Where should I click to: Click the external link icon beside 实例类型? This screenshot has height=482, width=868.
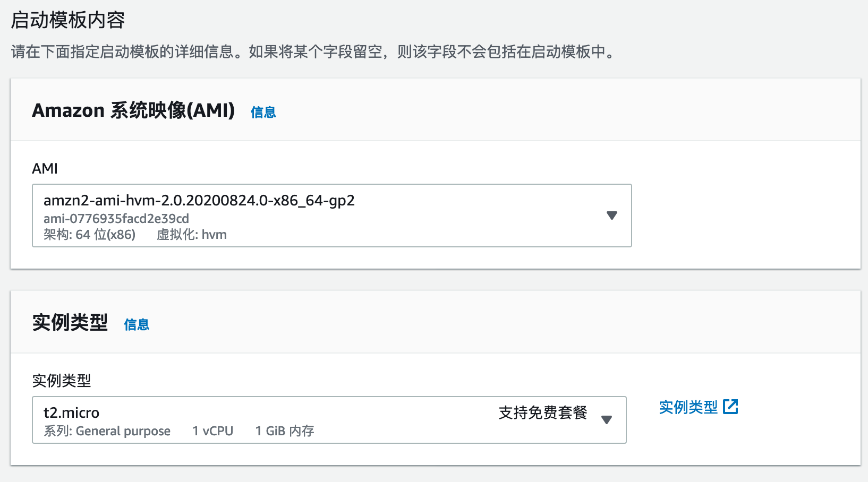[x=731, y=407]
